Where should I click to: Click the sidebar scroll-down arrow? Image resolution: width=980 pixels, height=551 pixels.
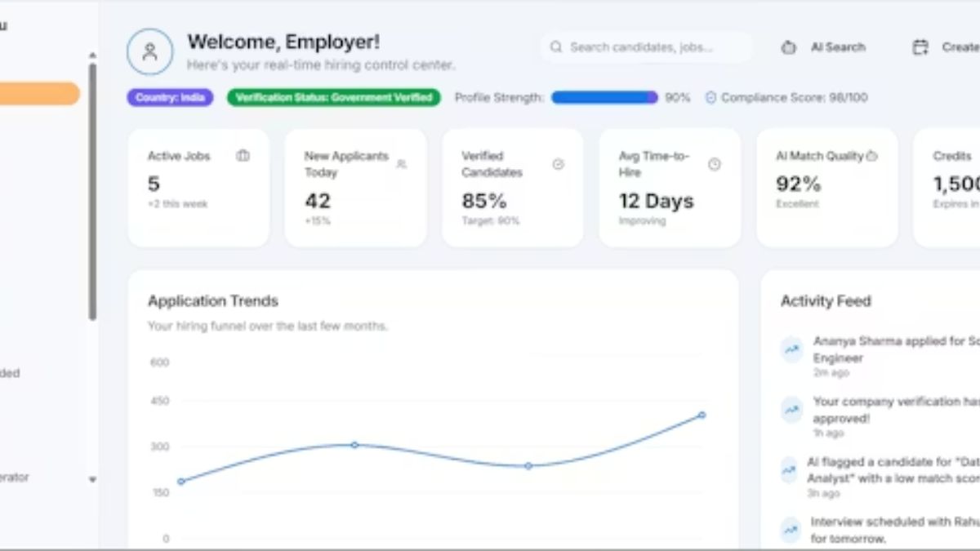tap(93, 479)
